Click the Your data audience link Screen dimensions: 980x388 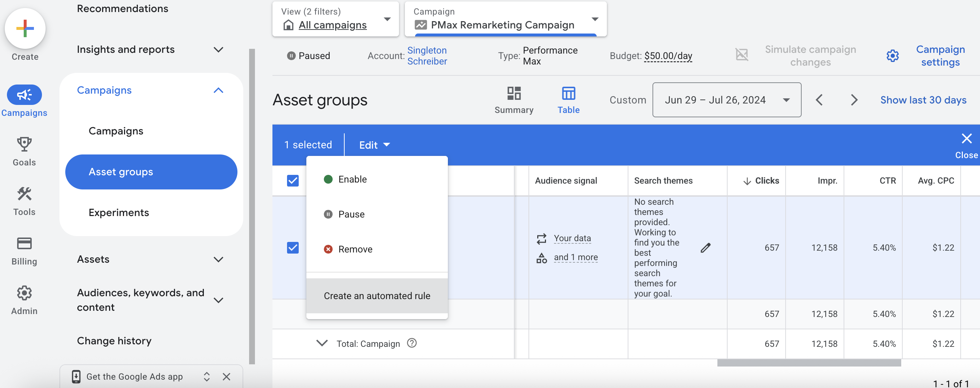(x=572, y=238)
